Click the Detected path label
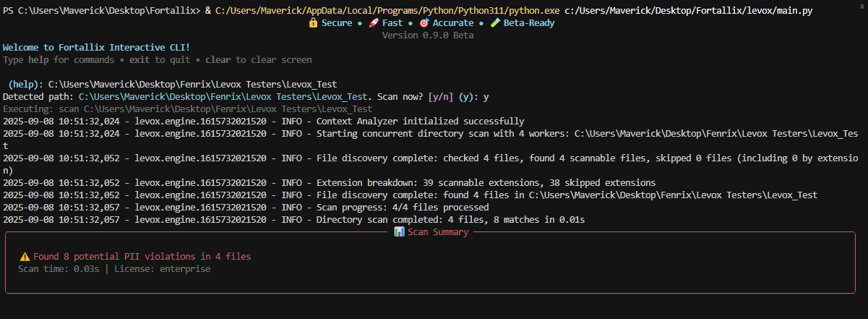Viewport: 868px width, 319px height. pyautogui.click(x=38, y=97)
